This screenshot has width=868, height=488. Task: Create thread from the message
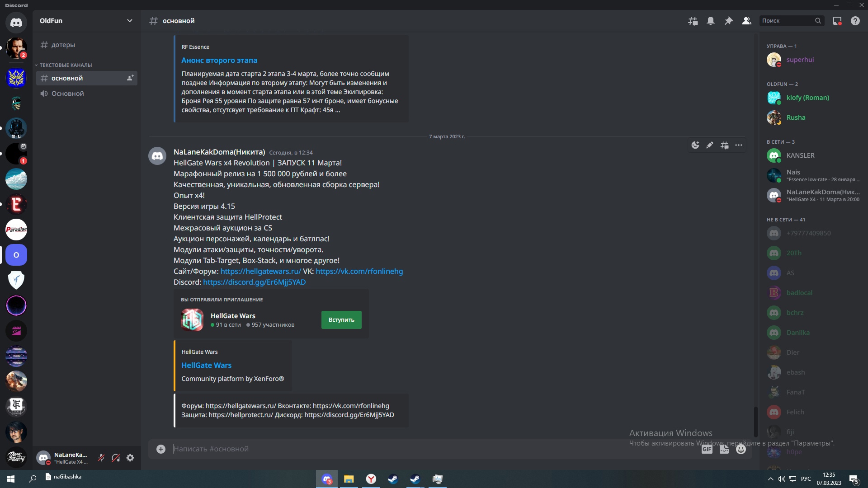click(724, 145)
